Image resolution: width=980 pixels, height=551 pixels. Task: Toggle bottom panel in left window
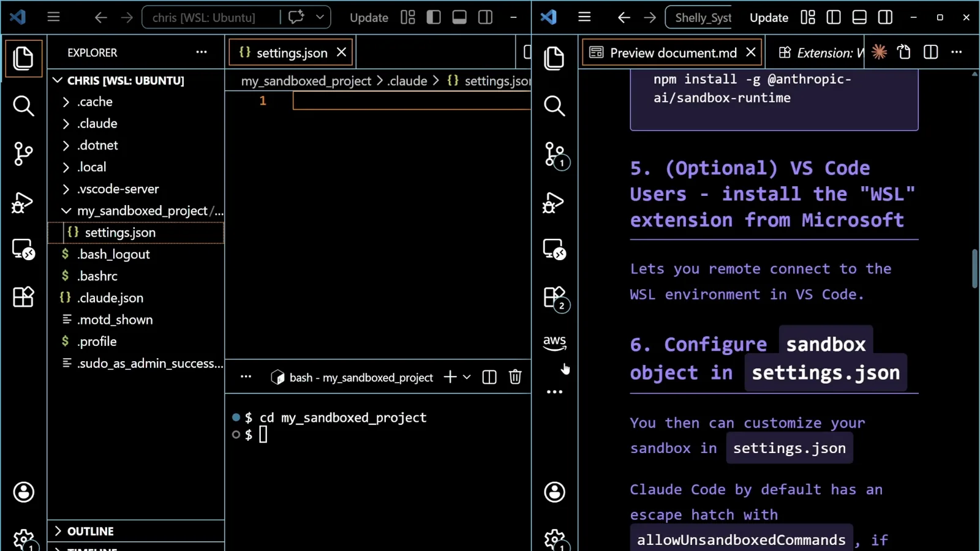click(x=459, y=17)
